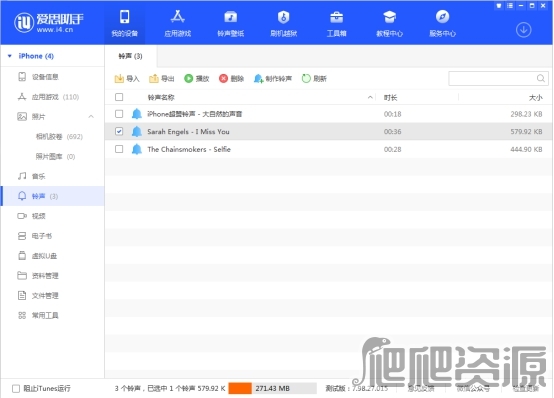The width and height of the screenshot is (554, 398).
Task: Click 导出 export ringtone button
Action: tap(162, 78)
